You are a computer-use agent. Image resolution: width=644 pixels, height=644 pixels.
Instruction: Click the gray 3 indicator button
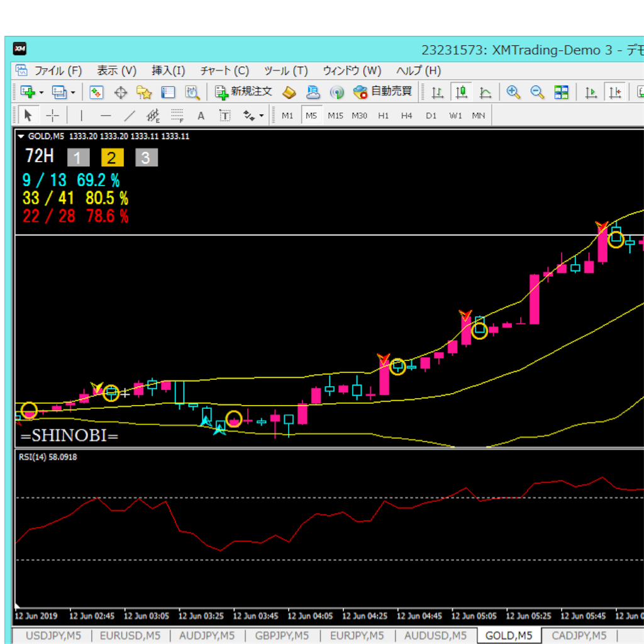[x=147, y=158]
